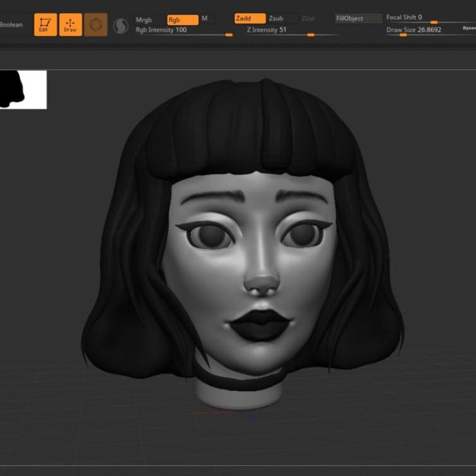Image resolution: width=476 pixels, height=476 pixels.
Task: Select the greyed Zcut mode
Action: click(308, 18)
